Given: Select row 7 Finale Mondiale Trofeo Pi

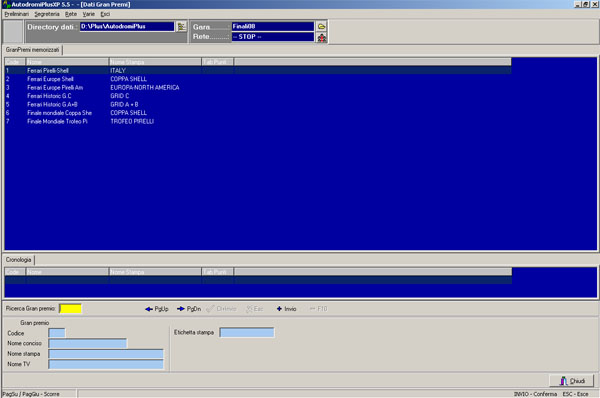Looking at the screenshot, I should 258,121.
